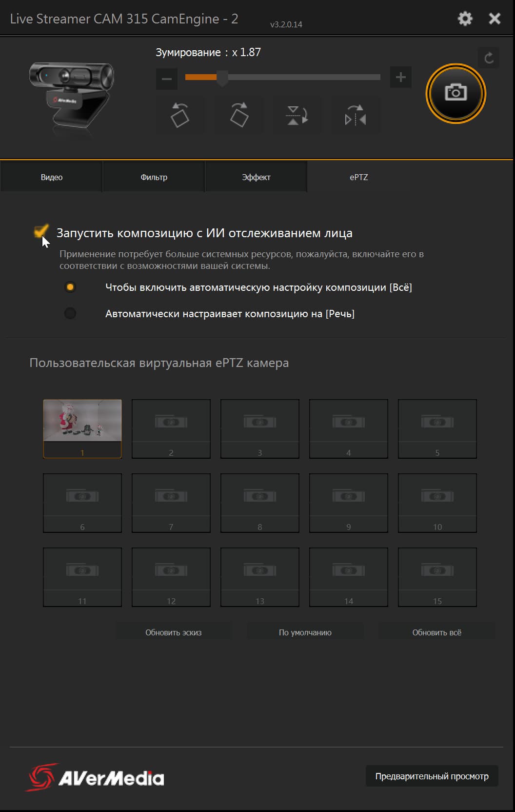This screenshot has height=812, width=515.
Task: Open Предварительный просмотр preview
Action: coord(432,776)
